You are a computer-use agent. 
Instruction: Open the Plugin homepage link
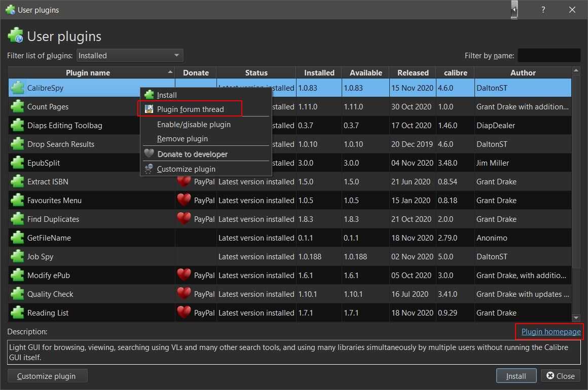[551, 332]
